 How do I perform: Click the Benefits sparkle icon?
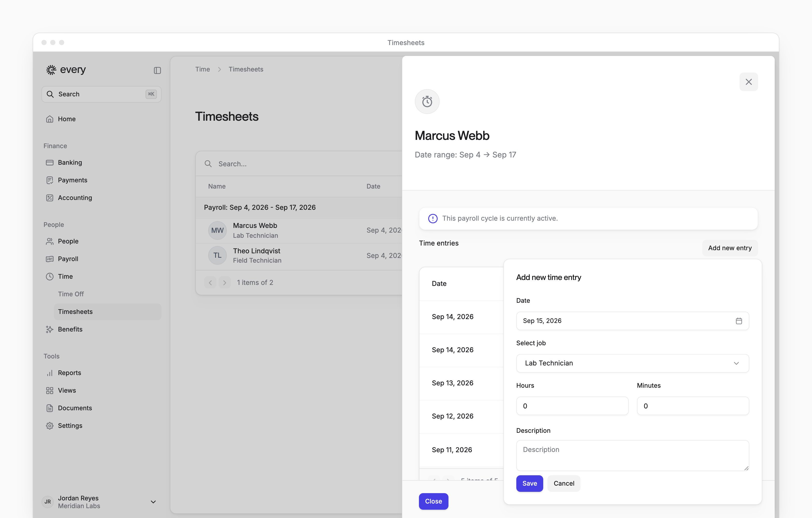tap(49, 329)
